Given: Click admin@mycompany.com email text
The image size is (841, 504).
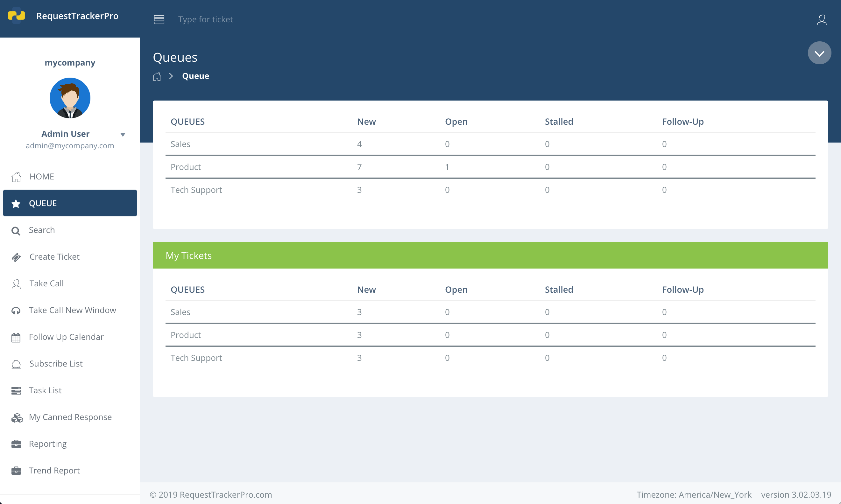Looking at the screenshot, I should click(70, 146).
